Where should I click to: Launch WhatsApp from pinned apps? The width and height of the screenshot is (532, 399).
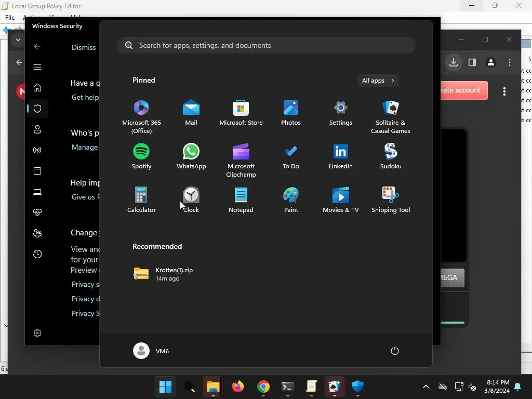coord(191,156)
